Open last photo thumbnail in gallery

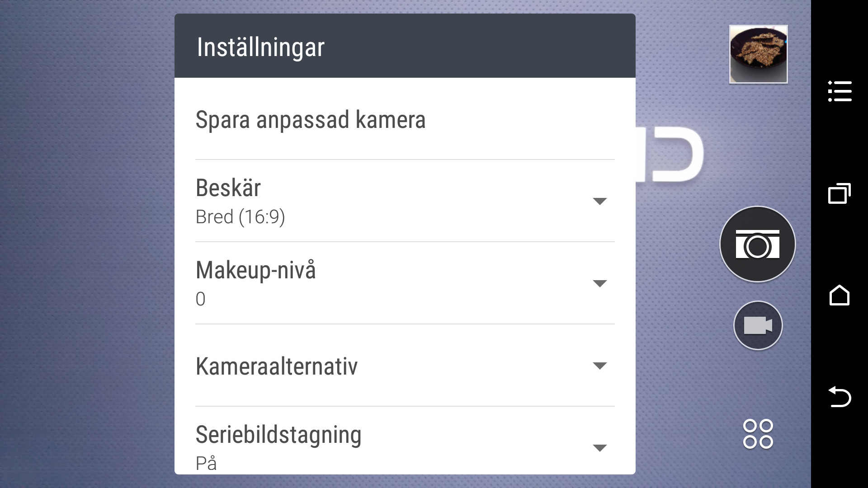[x=758, y=54]
